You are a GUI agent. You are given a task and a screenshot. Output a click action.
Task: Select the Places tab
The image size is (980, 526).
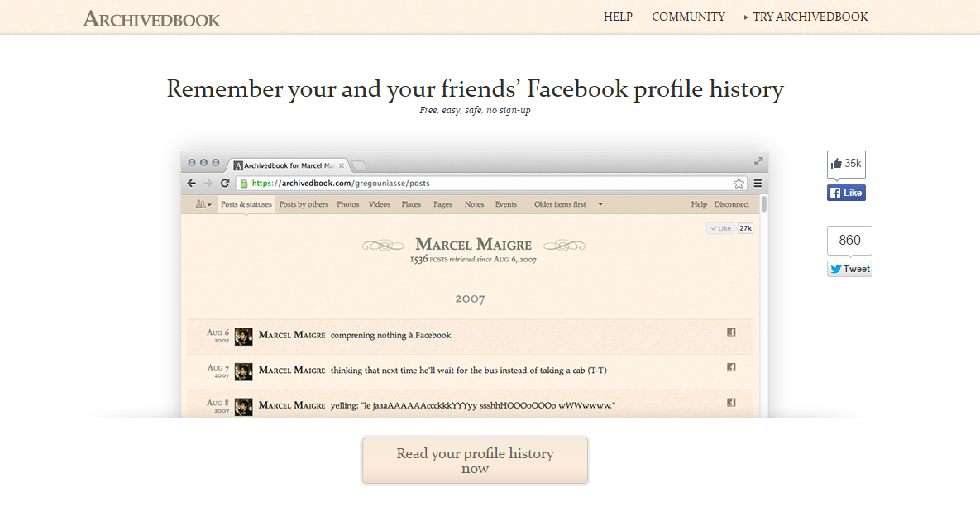[x=411, y=204]
